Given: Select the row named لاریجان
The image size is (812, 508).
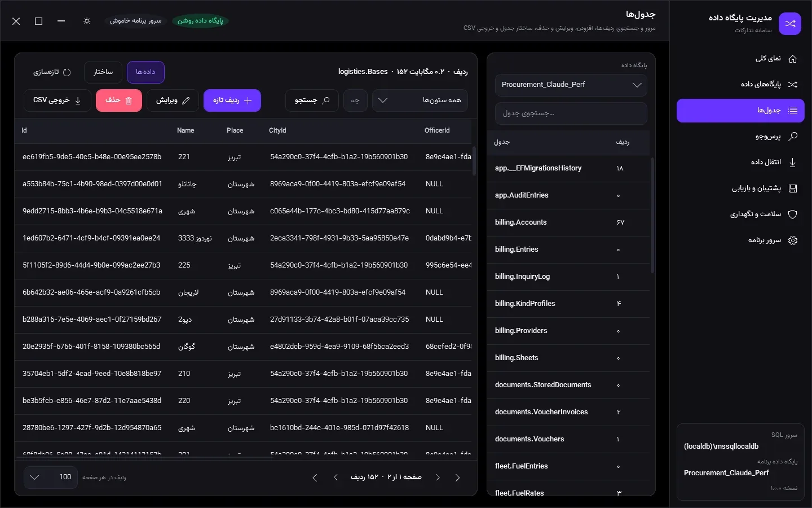Looking at the screenshot, I should coord(243,292).
